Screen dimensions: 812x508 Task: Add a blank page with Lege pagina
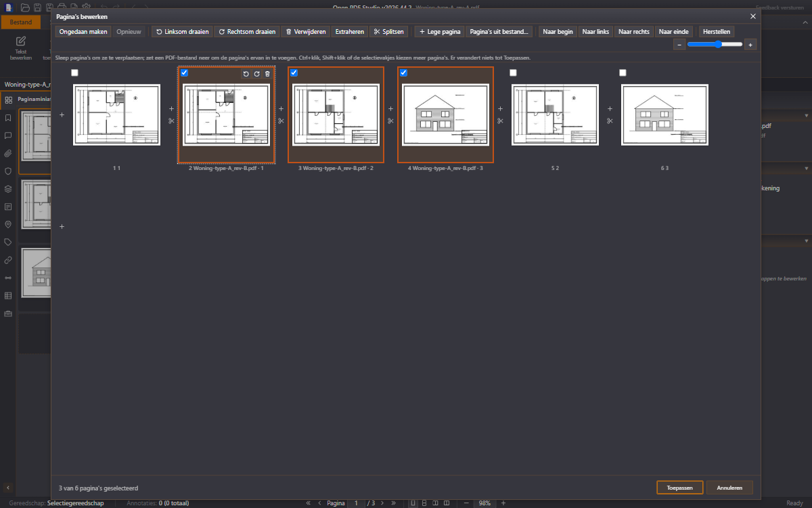(440, 32)
